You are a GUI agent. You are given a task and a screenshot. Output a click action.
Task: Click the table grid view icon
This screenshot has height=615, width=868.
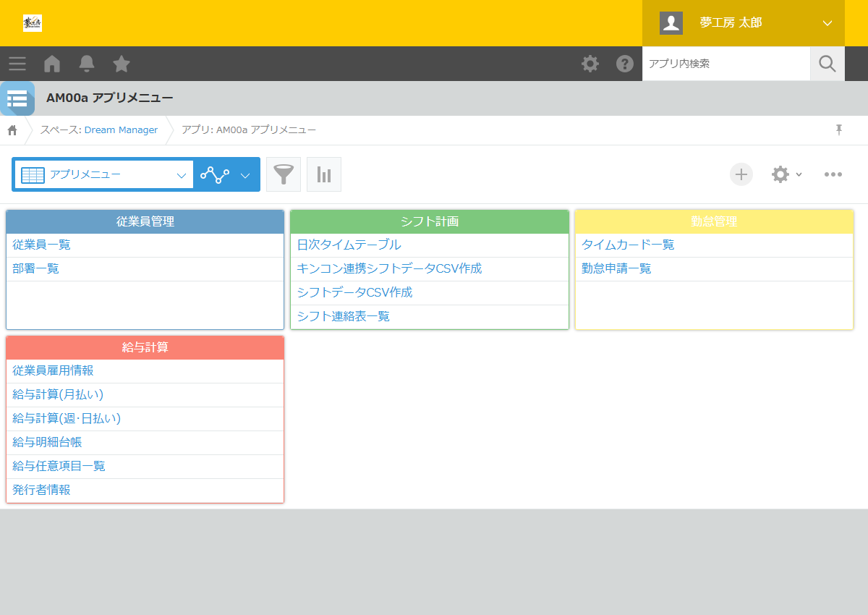[x=33, y=174]
